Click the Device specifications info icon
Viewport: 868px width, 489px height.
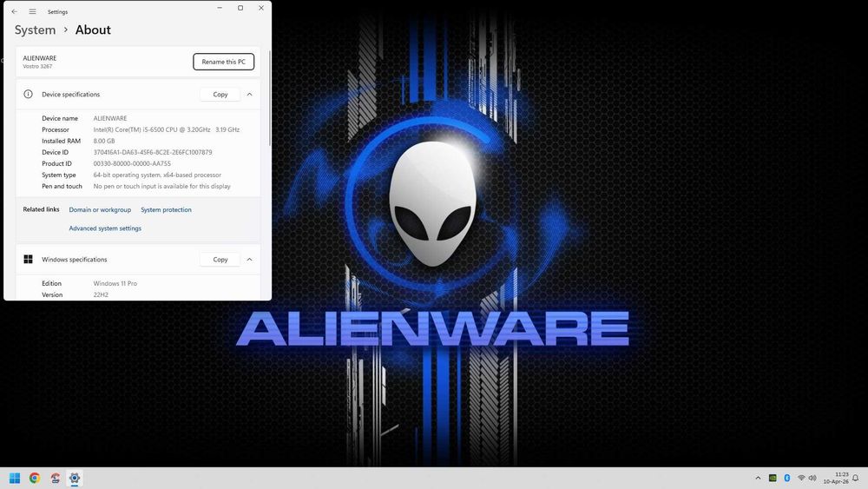point(29,94)
